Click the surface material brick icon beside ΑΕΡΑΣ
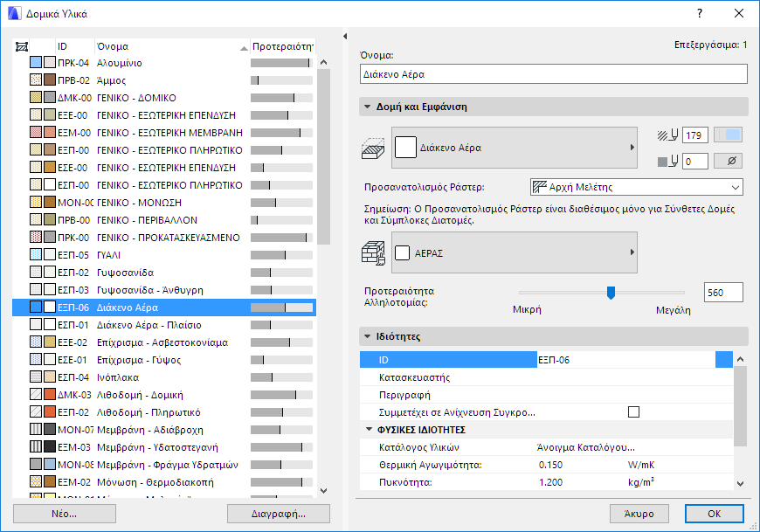 [373, 253]
